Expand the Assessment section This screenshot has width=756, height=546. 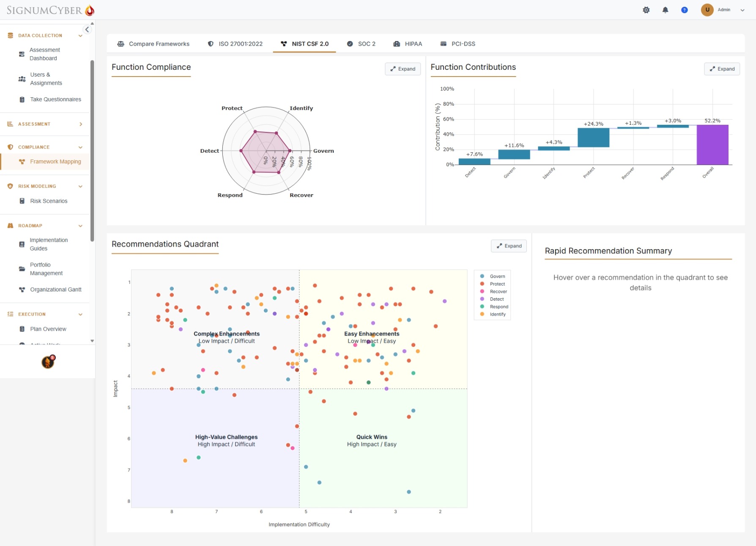click(x=80, y=124)
